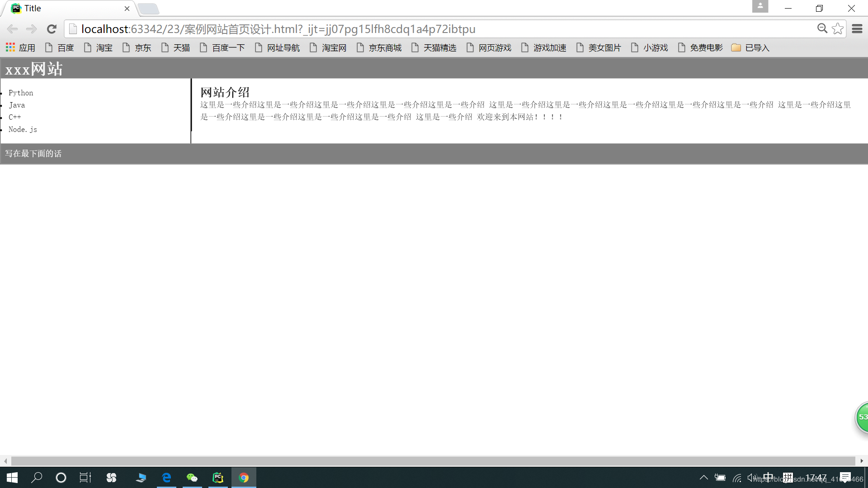Click the browser reload button
This screenshot has width=868, height=488.
(52, 29)
